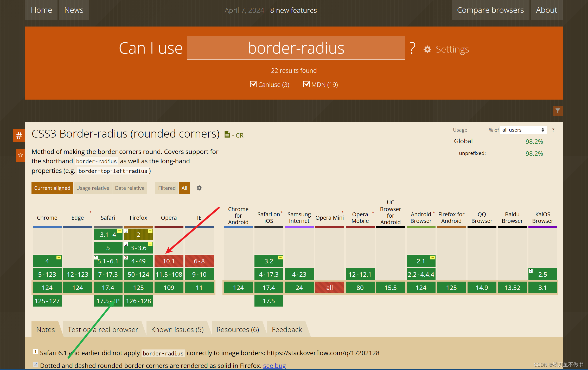Click the usage help question mark
The height and width of the screenshot is (370, 588).
click(x=553, y=130)
